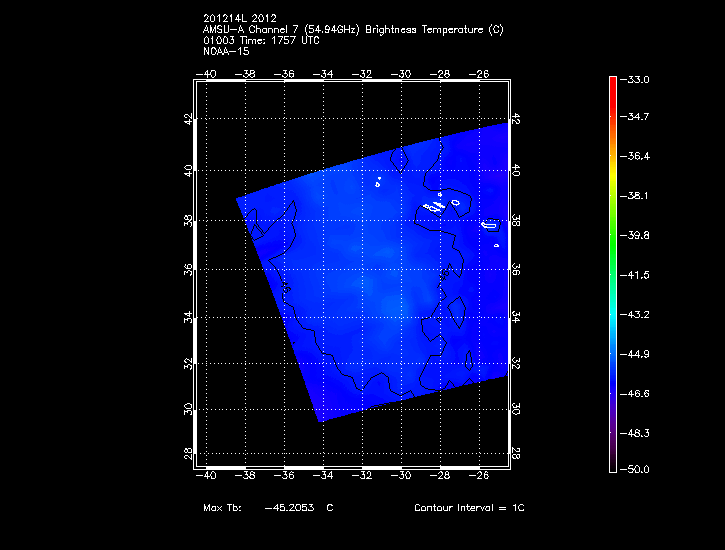Click the -40 longitude label on top axis
This screenshot has height=550, width=725.
[x=208, y=73]
